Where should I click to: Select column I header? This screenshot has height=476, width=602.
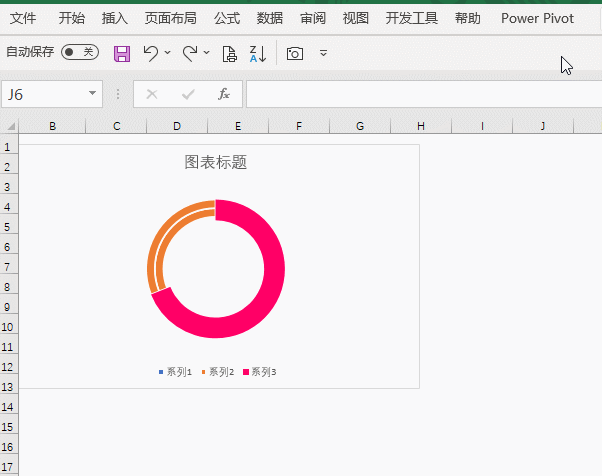482,126
